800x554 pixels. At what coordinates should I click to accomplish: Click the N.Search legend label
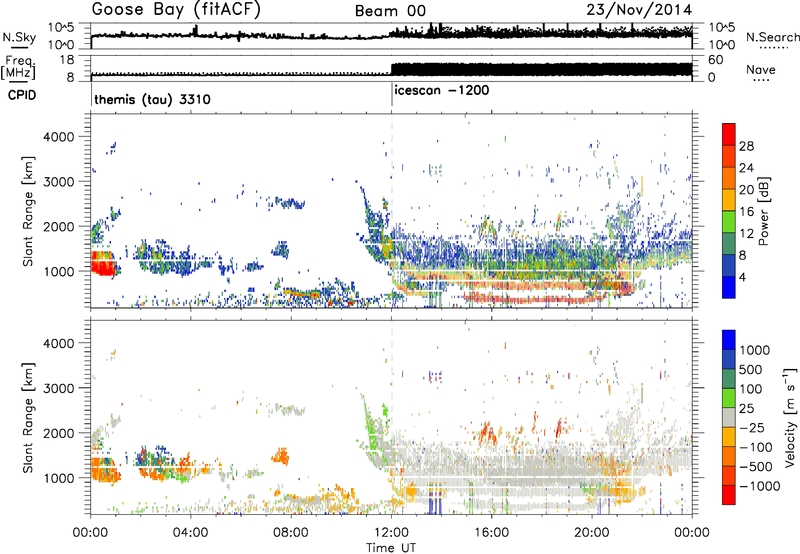[772, 37]
